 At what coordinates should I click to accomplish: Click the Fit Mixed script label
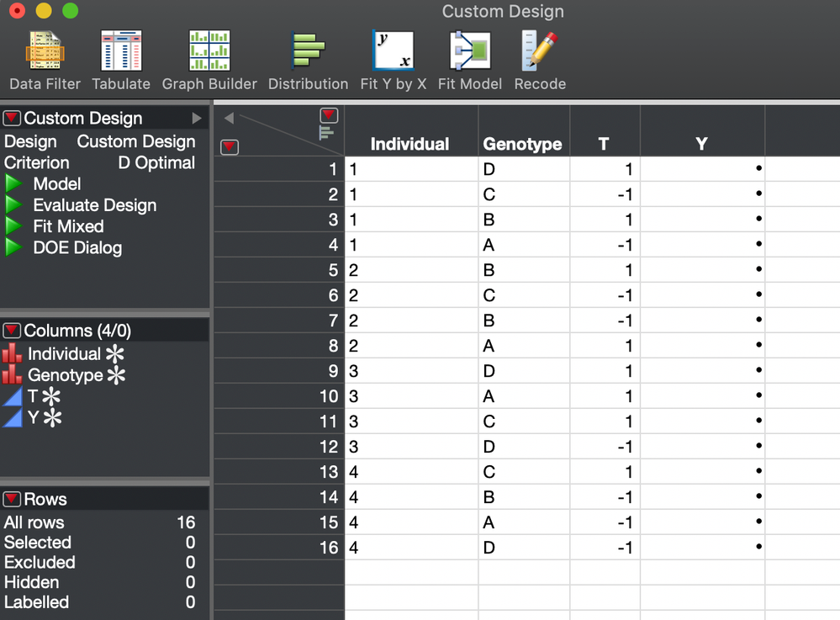pos(69,226)
